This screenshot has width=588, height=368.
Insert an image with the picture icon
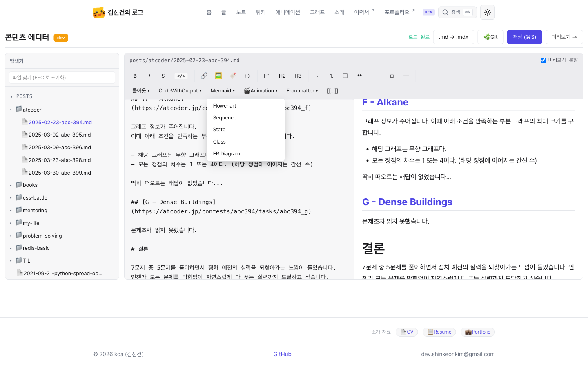[x=218, y=76]
